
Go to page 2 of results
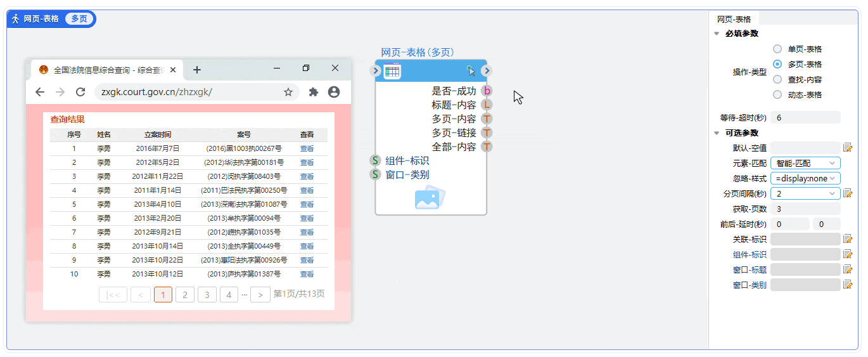[x=184, y=294]
